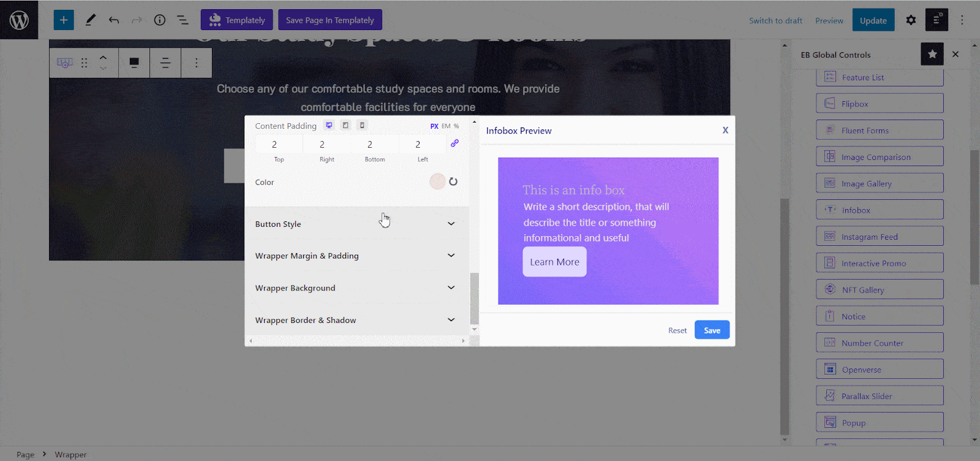Open Parallax Slider global controls
Image resolution: width=980 pixels, height=461 pixels.
[x=880, y=396]
